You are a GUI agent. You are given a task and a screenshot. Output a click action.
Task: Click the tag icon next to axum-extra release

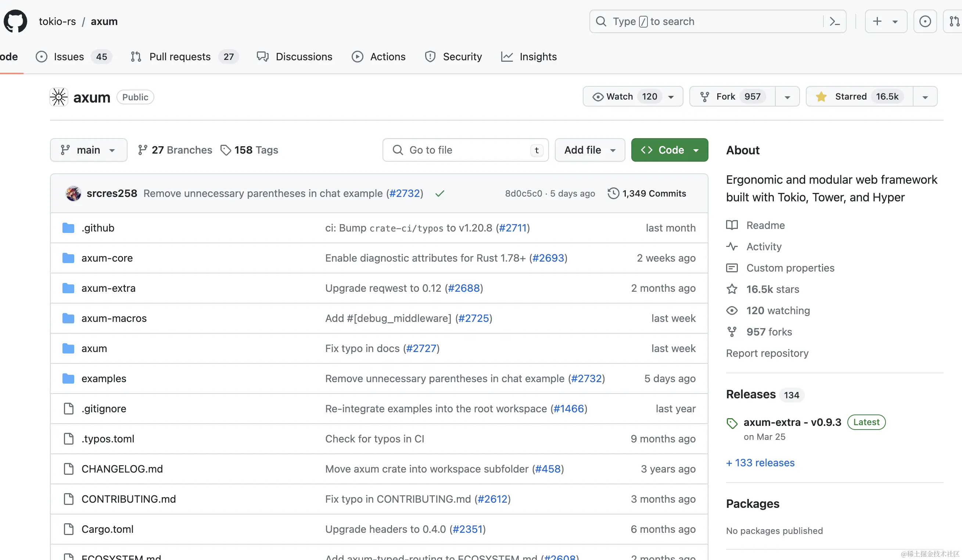tap(732, 423)
